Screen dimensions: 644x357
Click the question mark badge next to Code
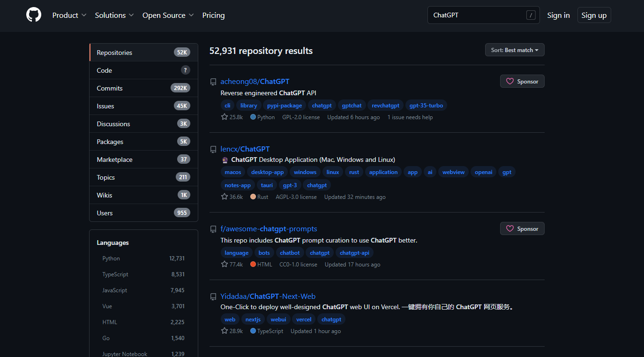186,70
